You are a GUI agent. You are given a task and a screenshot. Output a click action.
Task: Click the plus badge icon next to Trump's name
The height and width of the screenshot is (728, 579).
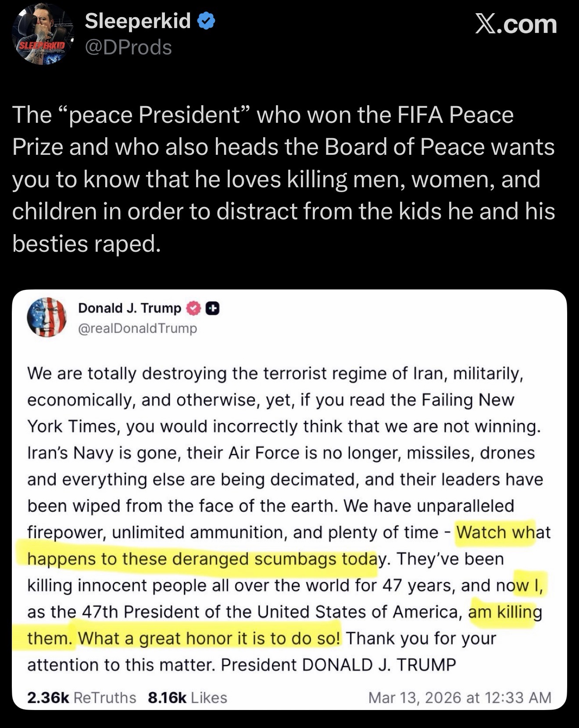pos(212,309)
